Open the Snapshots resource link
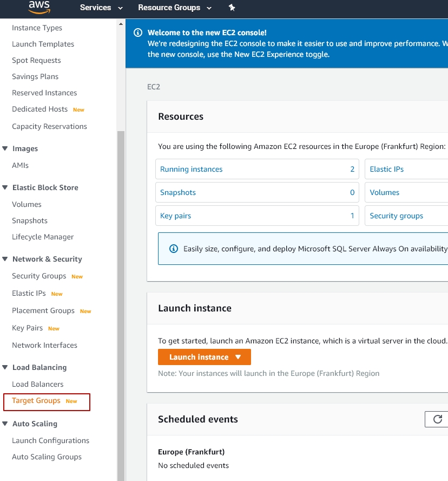Screen dimensions: 448x481 pyautogui.click(x=178, y=192)
